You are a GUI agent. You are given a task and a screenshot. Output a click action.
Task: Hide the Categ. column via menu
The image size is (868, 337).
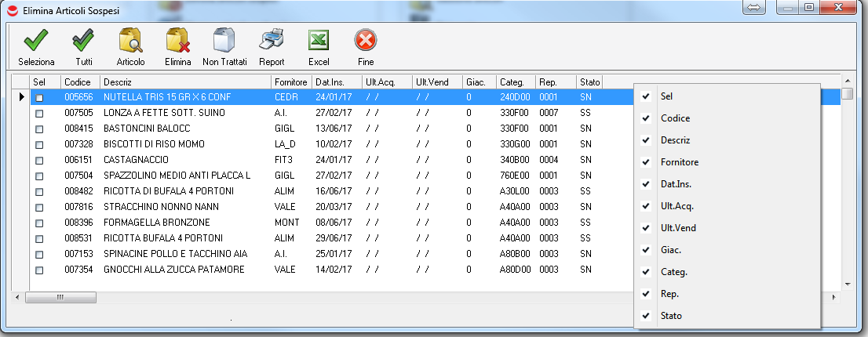[673, 272]
